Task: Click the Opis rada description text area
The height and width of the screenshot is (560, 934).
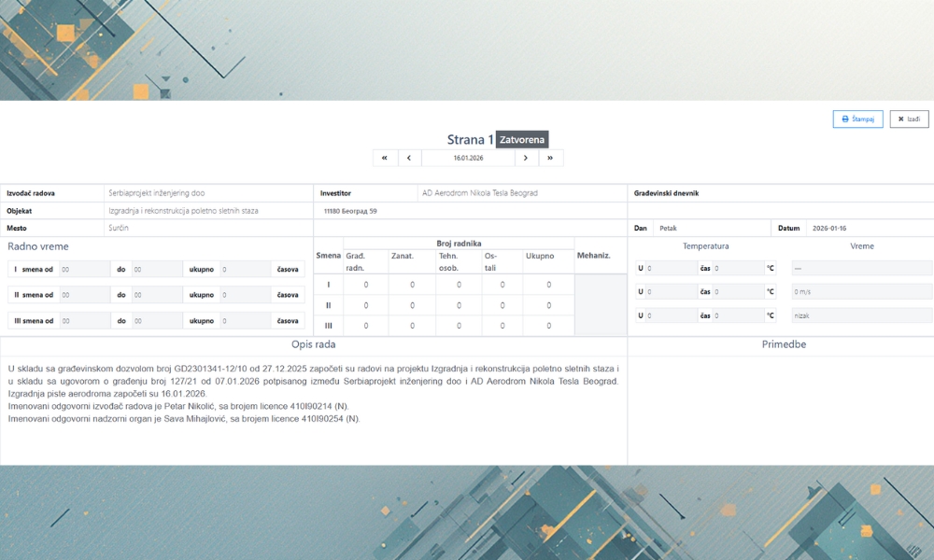Action: [313, 411]
